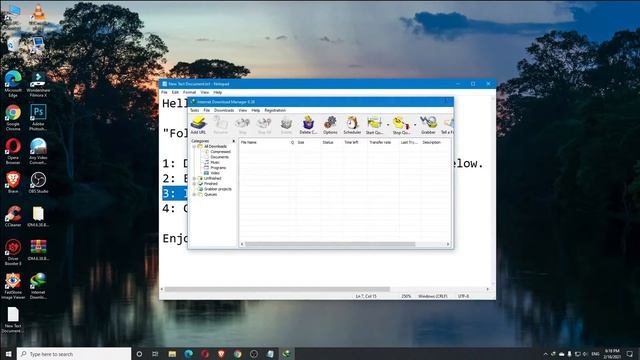
Task: Open the Scheduler clock icon
Action: tap(352, 124)
